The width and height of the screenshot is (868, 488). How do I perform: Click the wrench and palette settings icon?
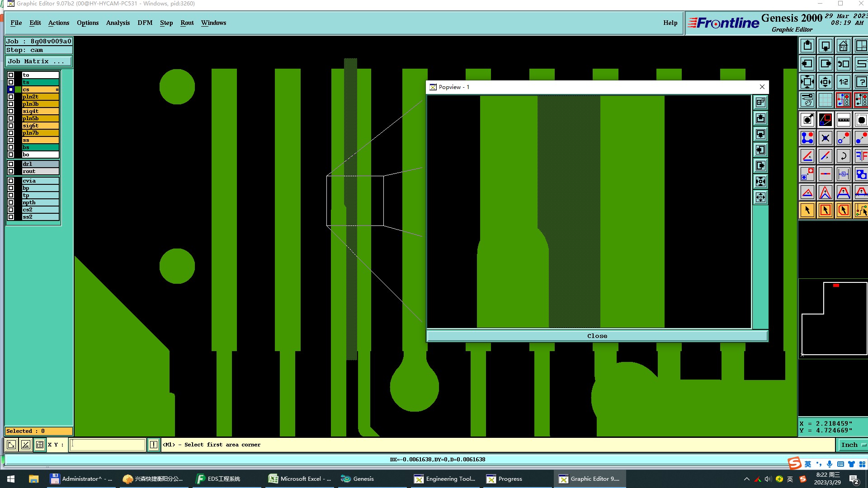click(807, 100)
